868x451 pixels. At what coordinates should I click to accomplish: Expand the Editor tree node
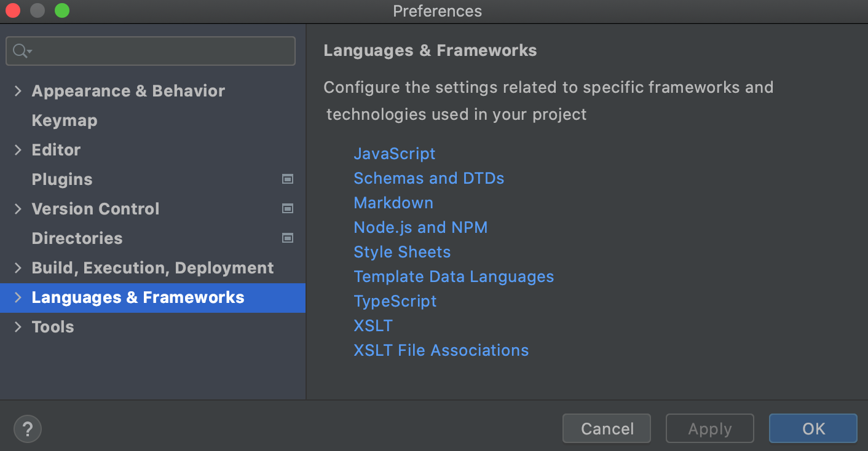17,149
